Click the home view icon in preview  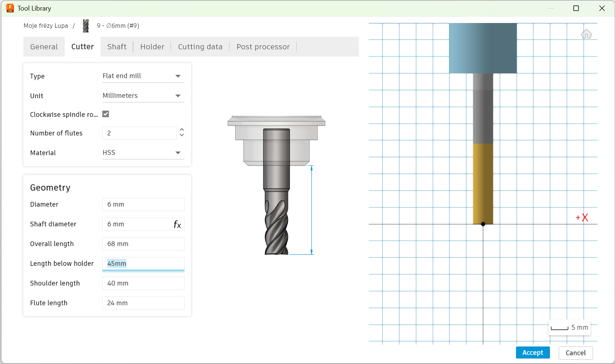point(586,34)
